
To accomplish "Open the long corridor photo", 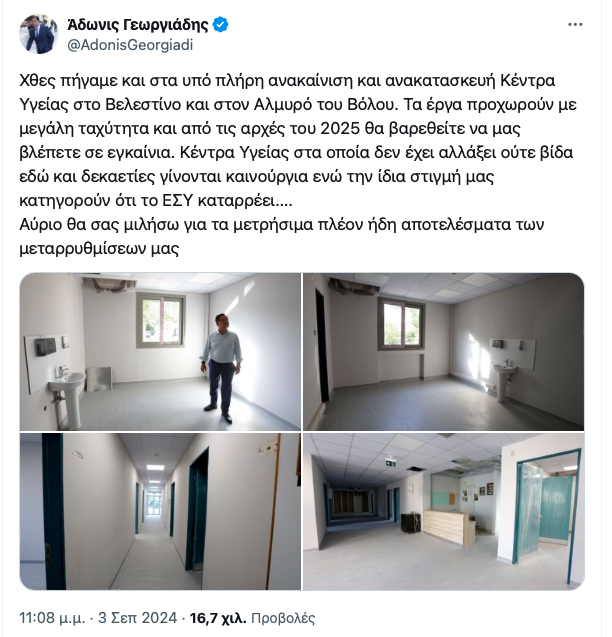I will pos(161,511).
